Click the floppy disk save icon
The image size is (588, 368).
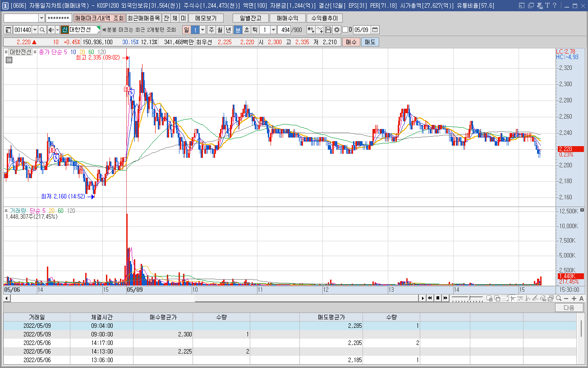(x=328, y=30)
